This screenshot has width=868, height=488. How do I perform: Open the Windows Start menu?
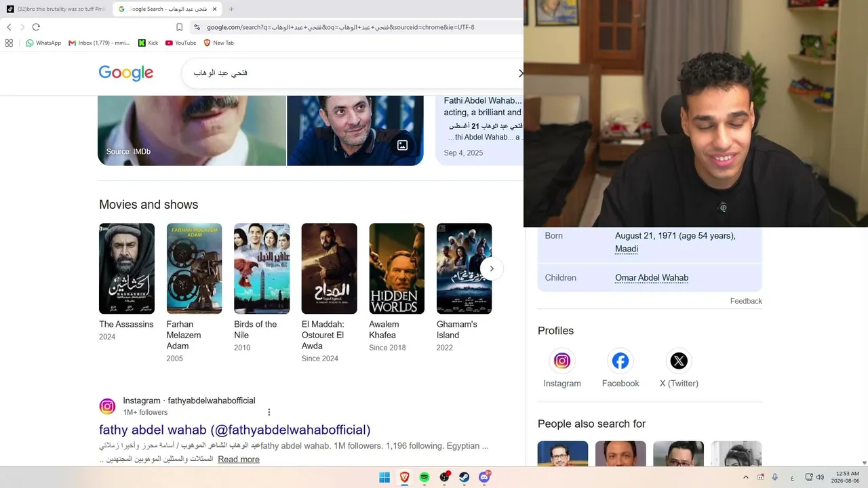click(x=384, y=477)
